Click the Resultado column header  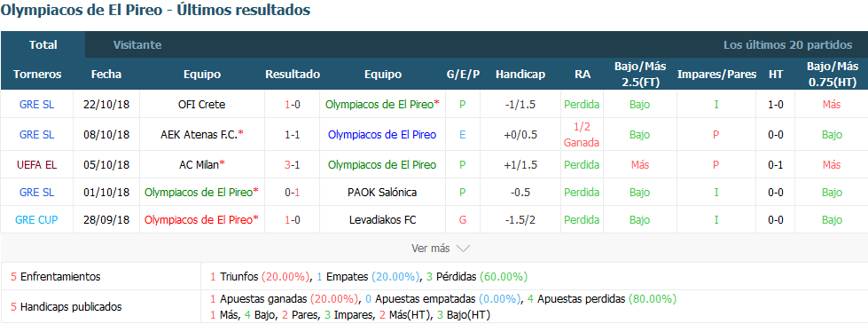[x=293, y=75]
